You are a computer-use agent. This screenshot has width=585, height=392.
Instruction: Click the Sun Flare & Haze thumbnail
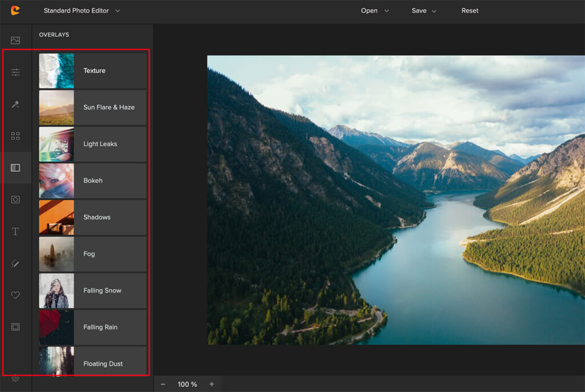pyautogui.click(x=57, y=107)
